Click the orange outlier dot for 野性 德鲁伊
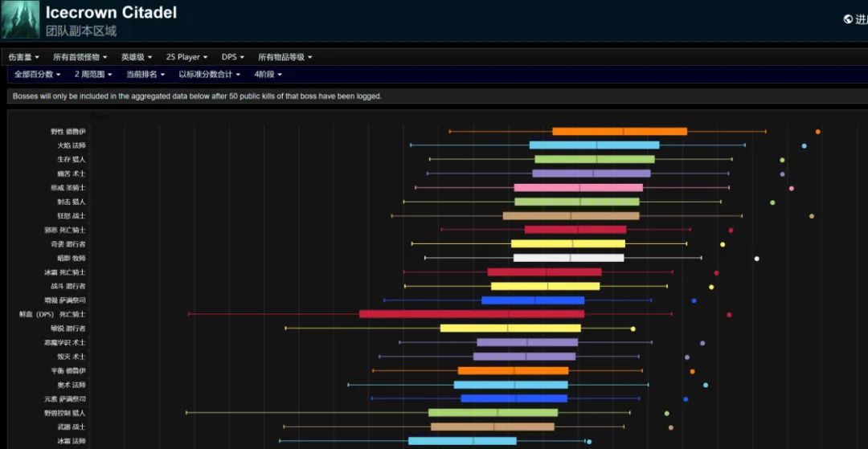 point(817,132)
